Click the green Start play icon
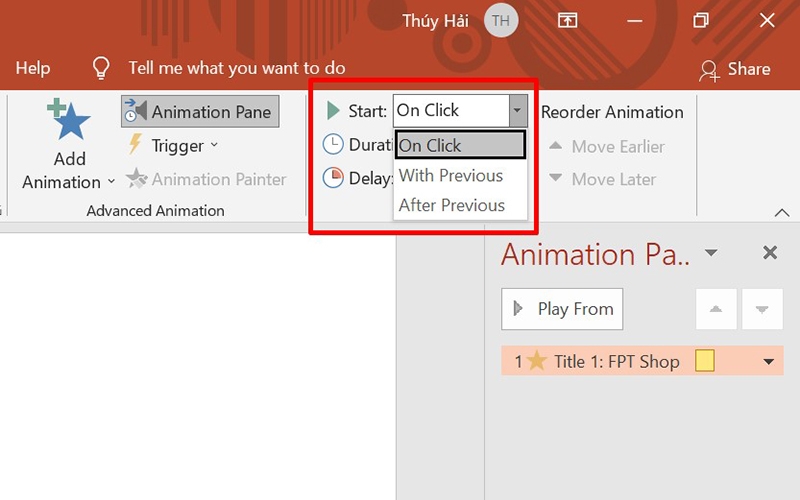The width and height of the screenshot is (800, 500). click(x=333, y=110)
